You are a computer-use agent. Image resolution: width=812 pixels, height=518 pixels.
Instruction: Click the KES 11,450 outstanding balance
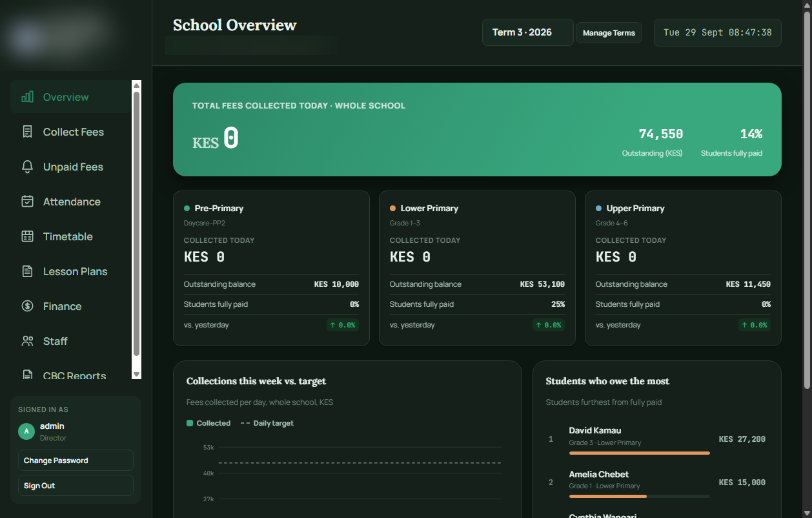(748, 284)
